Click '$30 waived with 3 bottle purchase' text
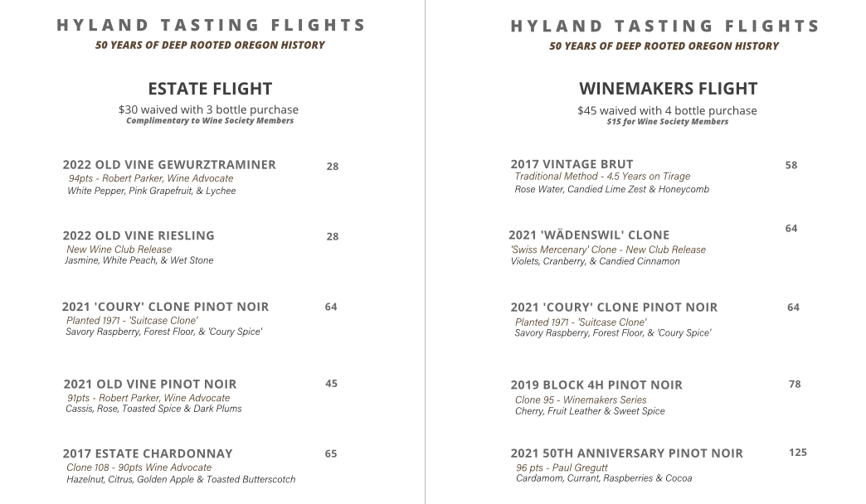This screenshot has width=866, height=504. click(208, 109)
